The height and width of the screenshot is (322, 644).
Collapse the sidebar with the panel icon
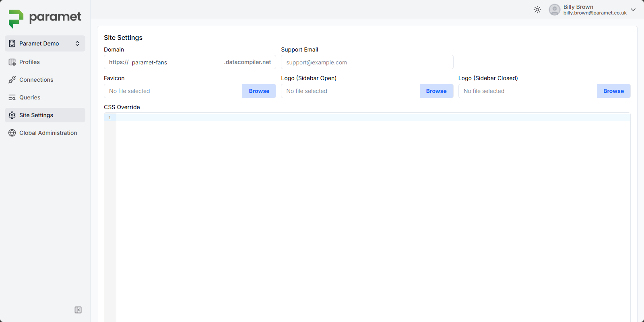point(78,310)
